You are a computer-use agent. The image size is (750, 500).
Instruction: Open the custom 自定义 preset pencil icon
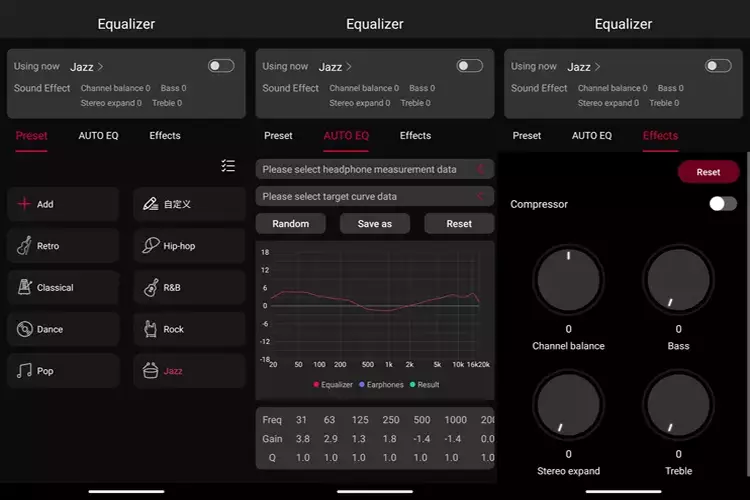coord(150,204)
